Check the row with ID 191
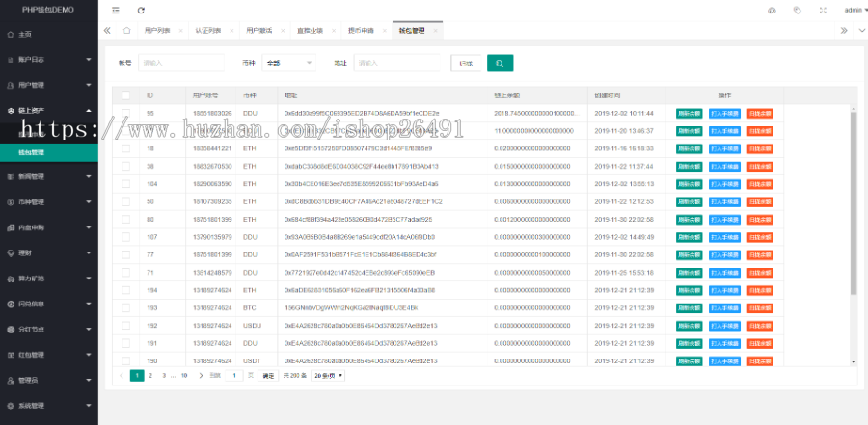This screenshot has height=425, width=868. pyautogui.click(x=126, y=343)
